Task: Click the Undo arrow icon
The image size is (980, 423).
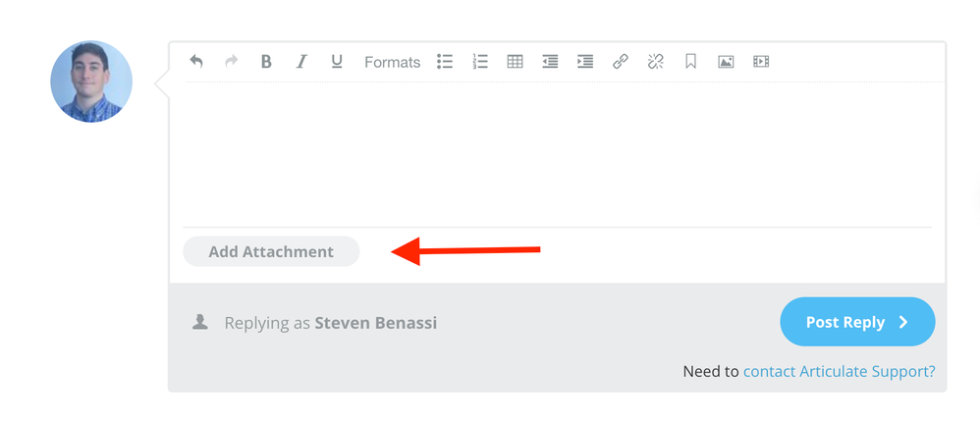Action: [x=196, y=62]
